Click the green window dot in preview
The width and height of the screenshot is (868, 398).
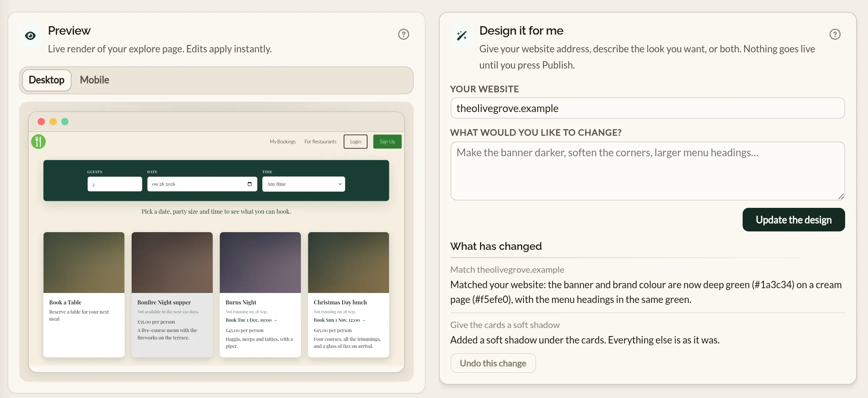tap(65, 122)
